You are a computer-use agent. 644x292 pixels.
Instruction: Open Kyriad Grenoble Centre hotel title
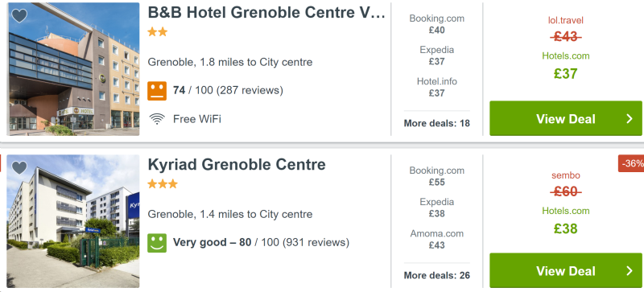(237, 165)
